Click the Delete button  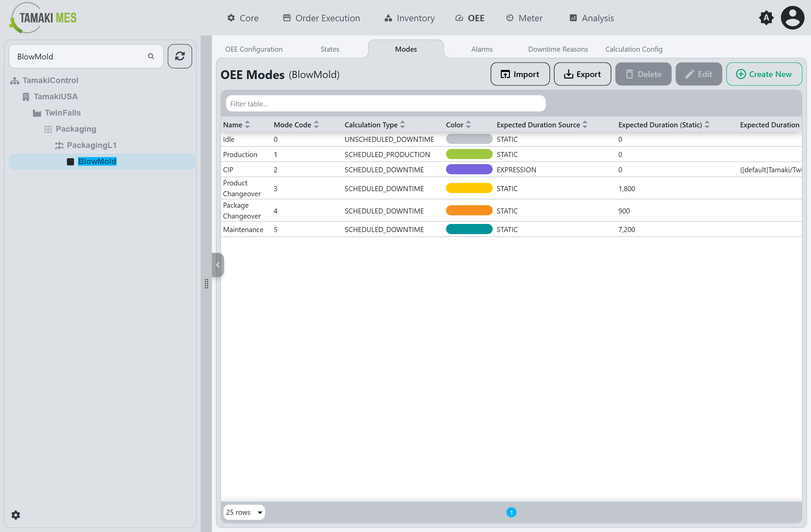(643, 74)
